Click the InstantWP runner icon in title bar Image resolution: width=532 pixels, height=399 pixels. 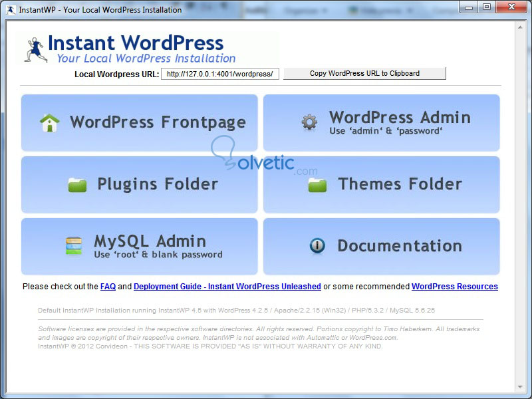click(x=11, y=10)
